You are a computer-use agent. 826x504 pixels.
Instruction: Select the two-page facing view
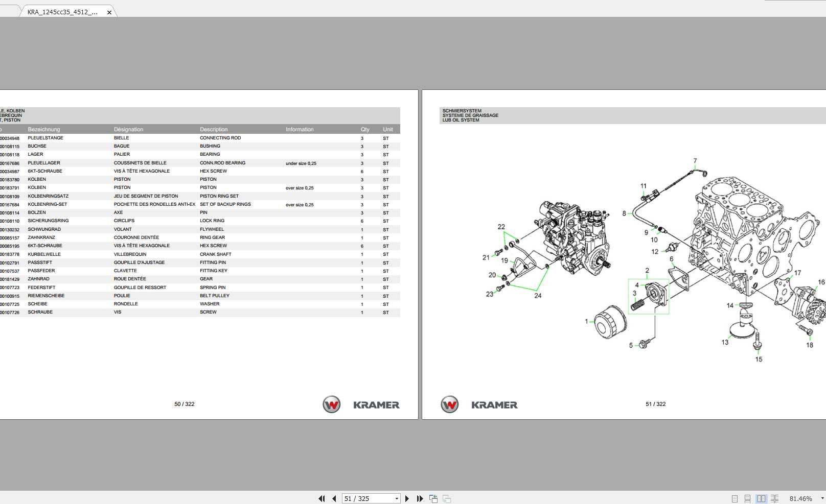761,498
